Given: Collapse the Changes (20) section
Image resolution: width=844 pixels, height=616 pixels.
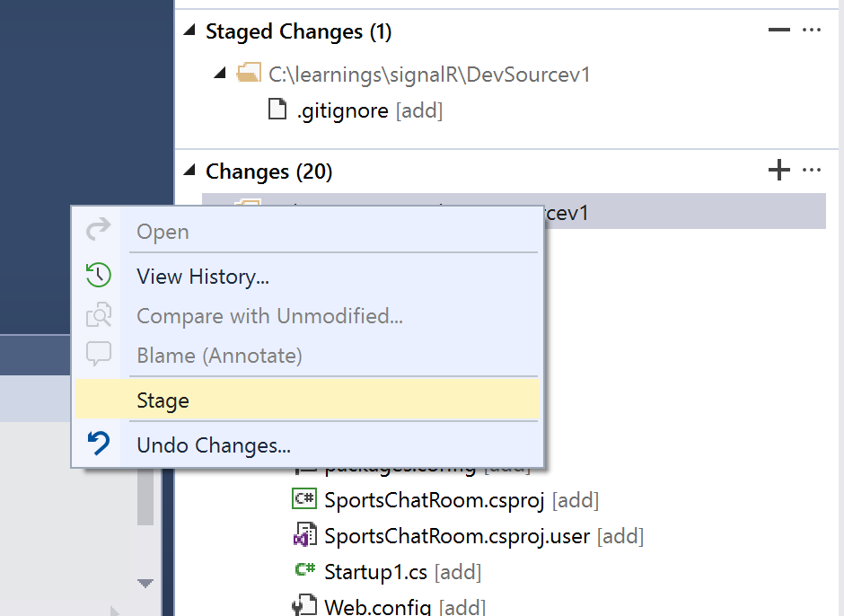Looking at the screenshot, I should [189, 171].
